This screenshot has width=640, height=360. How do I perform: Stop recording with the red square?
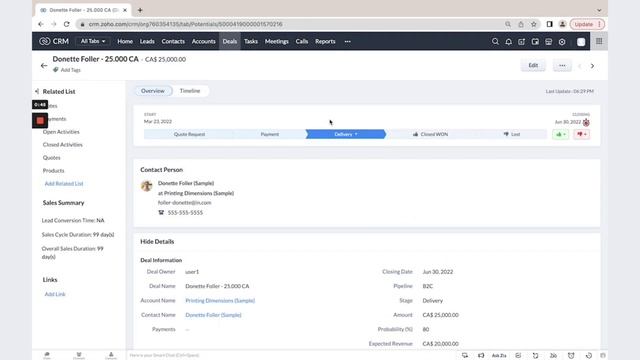pyautogui.click(x=40, y=120)
